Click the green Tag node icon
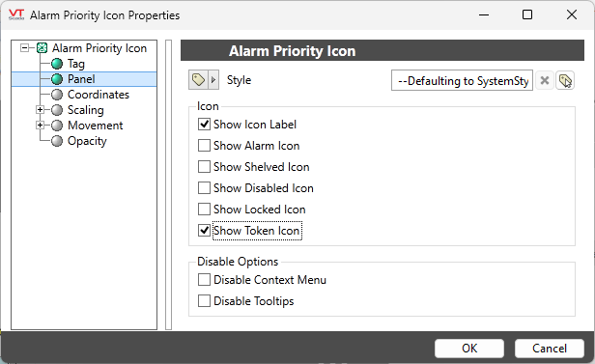Image resolution: width=595 pixels, height=364 pixels. coord(57,64)
